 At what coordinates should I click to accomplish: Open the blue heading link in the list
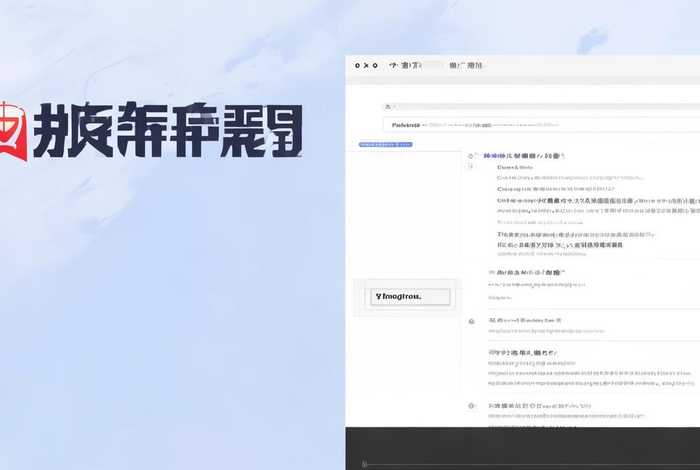524,156
